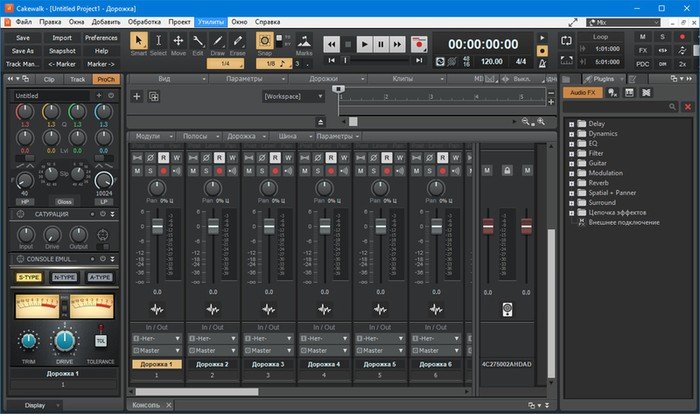This screenshot has height=414, width=700.
Task: Click the Pan knob on Дорожка 4
Action: [x=324, y=188]
